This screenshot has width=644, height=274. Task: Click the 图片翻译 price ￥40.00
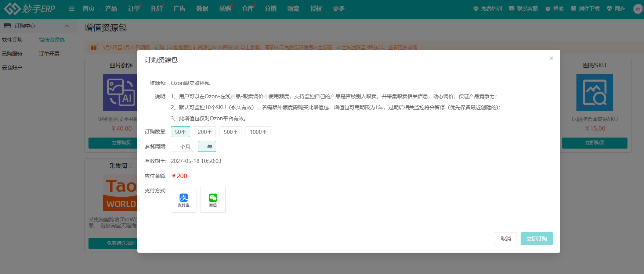click(x=122, y=128)
